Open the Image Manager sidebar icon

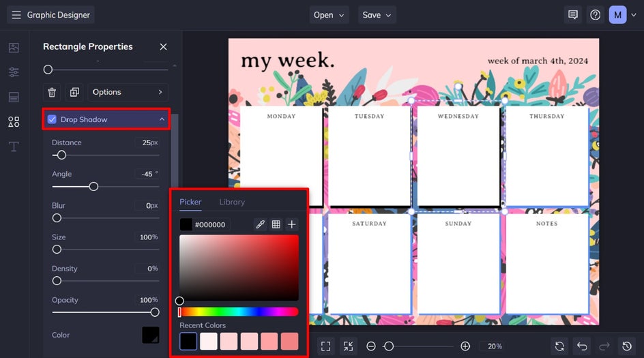tap(14, 48)
